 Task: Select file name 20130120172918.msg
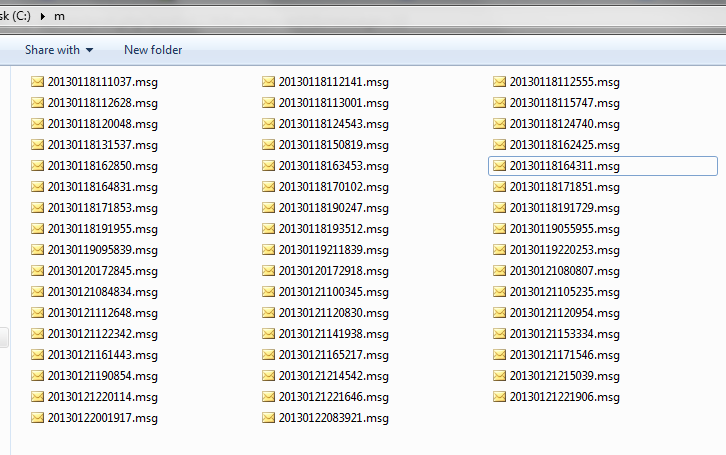[x=334, y=271]
